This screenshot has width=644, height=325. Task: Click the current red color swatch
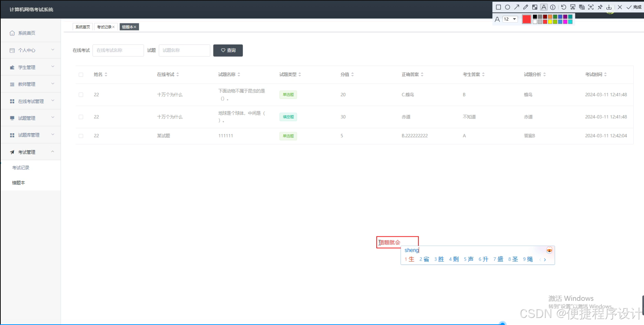[527, 19]
